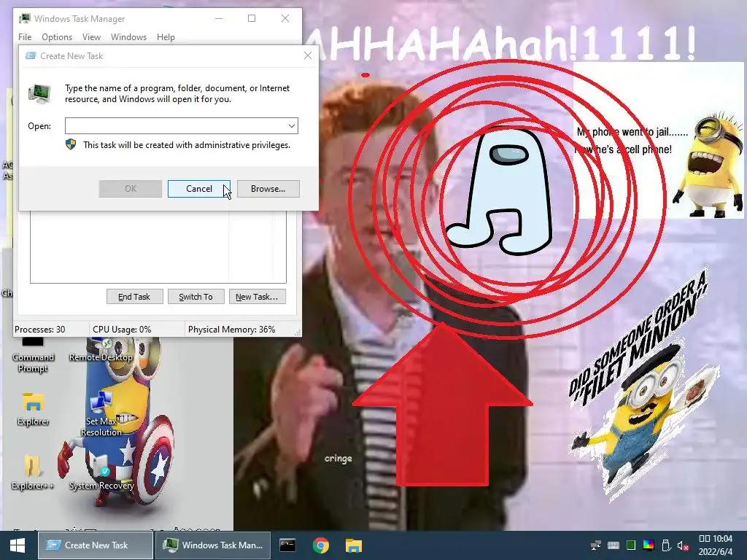747x560 pixels.
Task: Click the Task Manager resize grip corner
Action: (298, 332)
